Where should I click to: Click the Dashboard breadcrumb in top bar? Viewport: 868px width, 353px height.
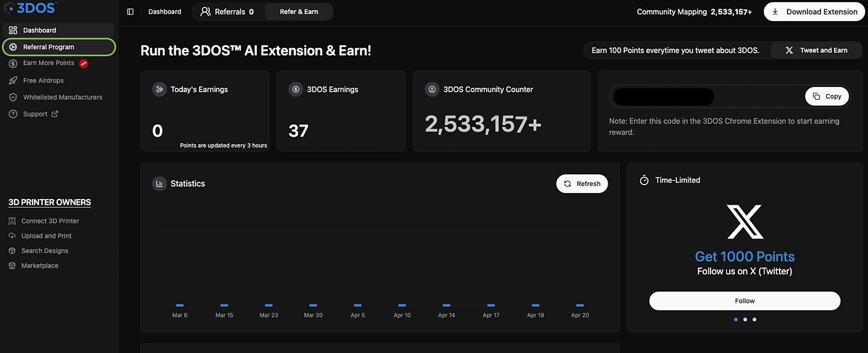coord(166,12)
